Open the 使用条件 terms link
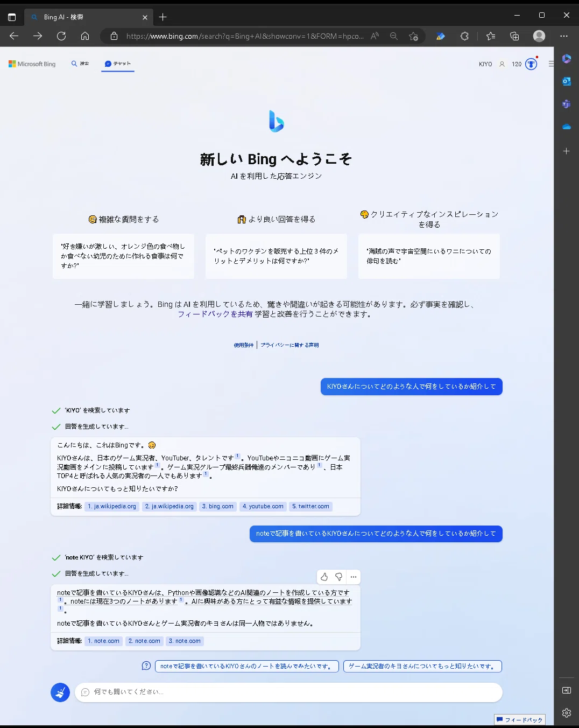This screenshot has height=728, width=579. (244, 345)
